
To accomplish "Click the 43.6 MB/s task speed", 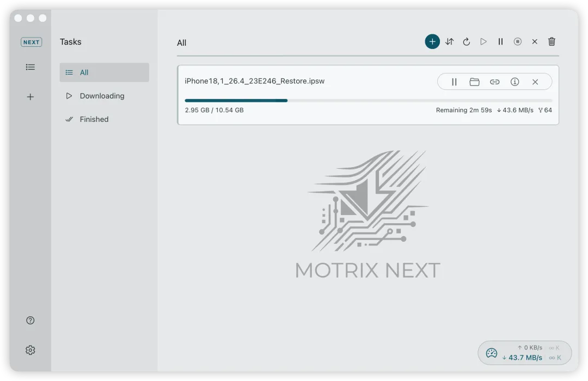I will (x=515, y=110).
